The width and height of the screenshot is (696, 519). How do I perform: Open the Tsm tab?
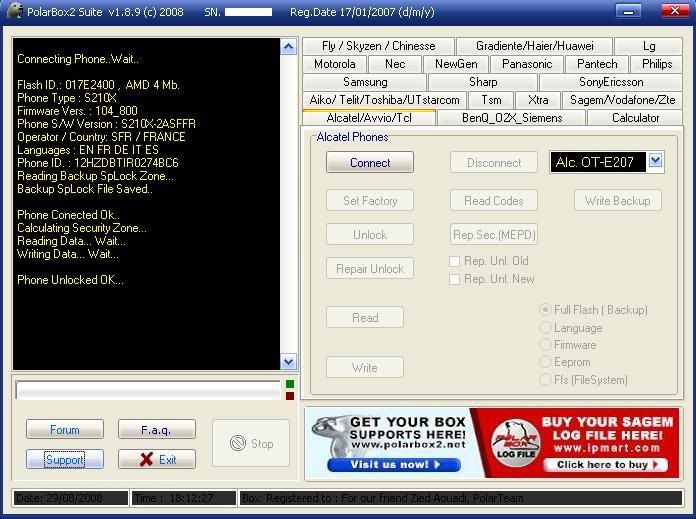coord(491,100)
